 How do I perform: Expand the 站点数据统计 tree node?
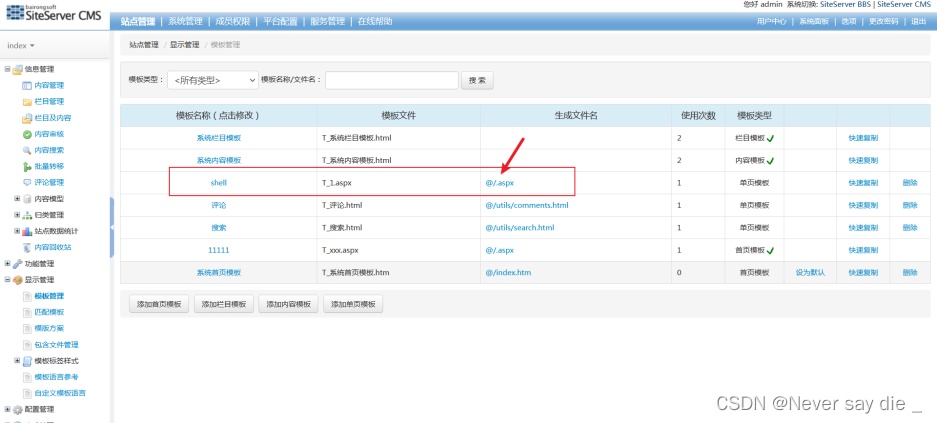(17, 231)
